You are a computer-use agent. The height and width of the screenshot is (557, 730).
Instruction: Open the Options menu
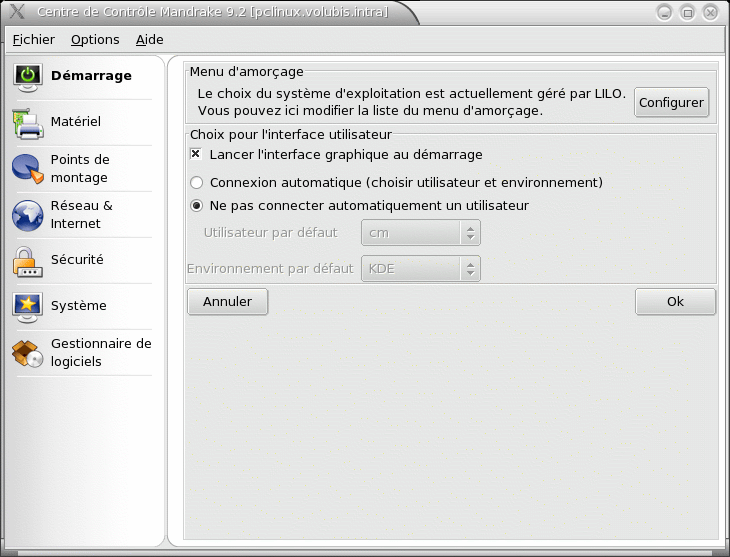click(95, 40)
